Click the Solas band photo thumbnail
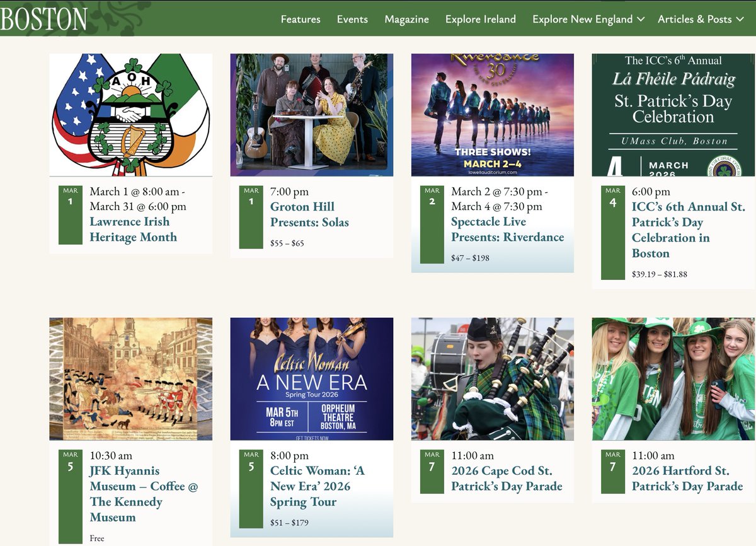756x546 pixels. click(312, 115)
